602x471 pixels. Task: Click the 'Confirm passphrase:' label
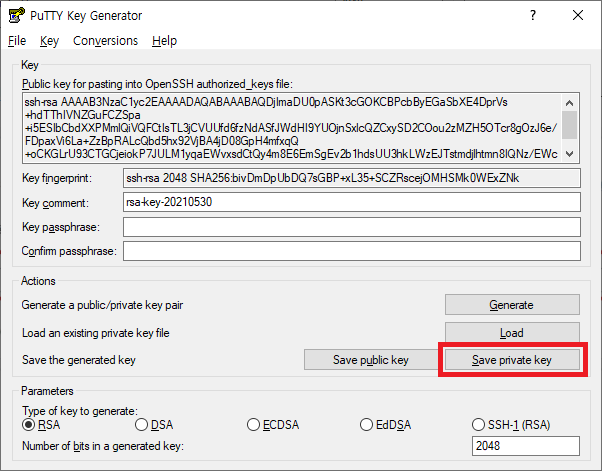coord(69,251)
